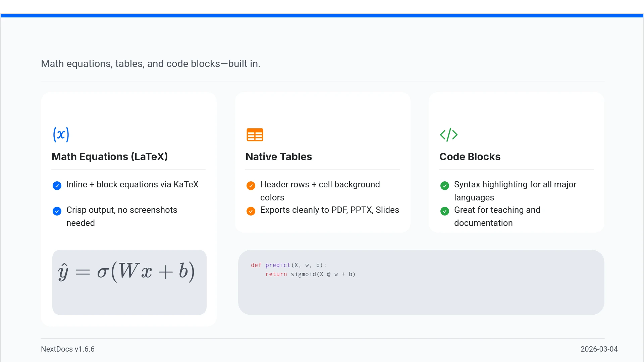
Task: Click the checkmark next to 'Crisp output'
Action: [57, 211]
